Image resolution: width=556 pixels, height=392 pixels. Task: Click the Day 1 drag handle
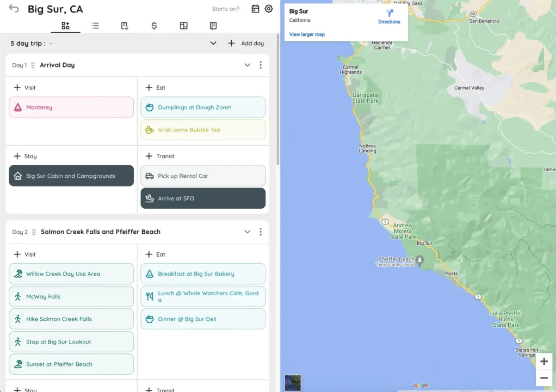click(x=33, y=65)
